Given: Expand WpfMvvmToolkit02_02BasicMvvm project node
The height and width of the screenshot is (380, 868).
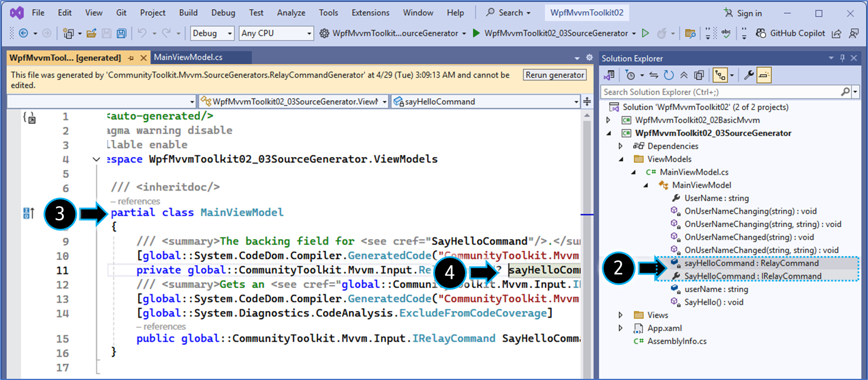Looking at the screenshot, I should click(x=608, y=120).
